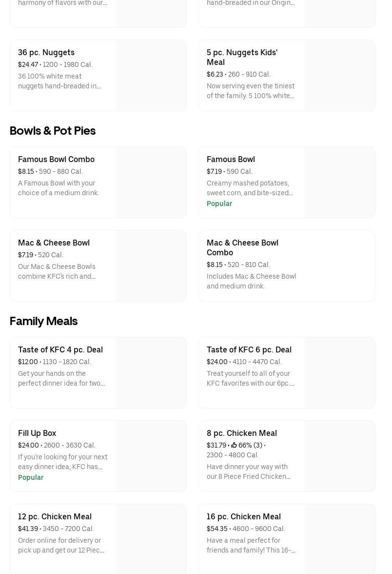Screen dimensions: 392x574
Task: Select the 16 pc. Chicken Meal title
Action: coord(244,516)
